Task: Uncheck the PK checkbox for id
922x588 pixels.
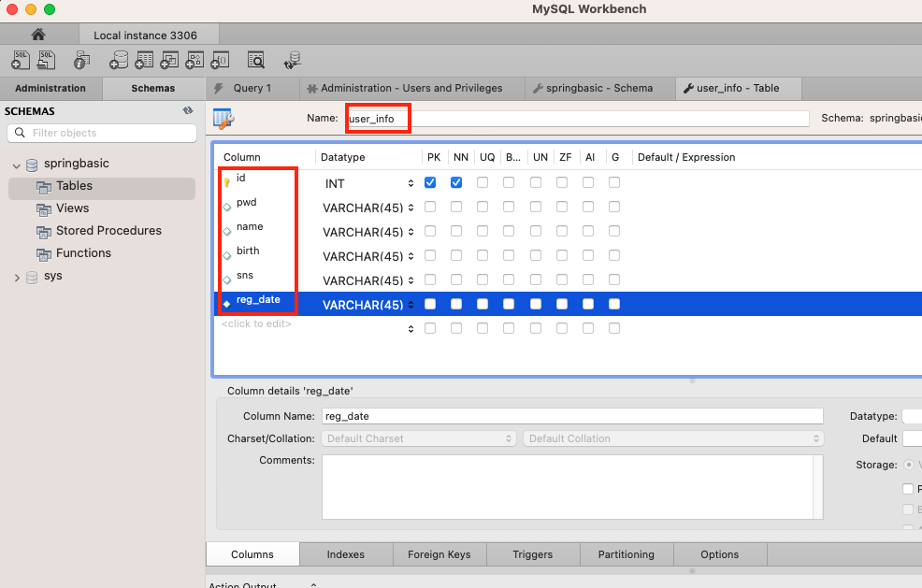Action: (430, 182)
